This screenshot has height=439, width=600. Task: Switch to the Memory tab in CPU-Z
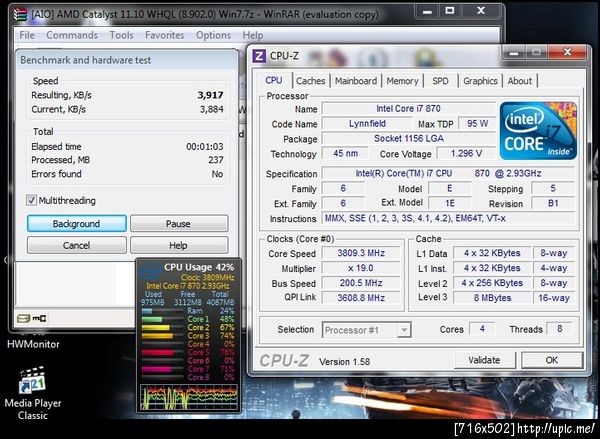coord(402,81)
